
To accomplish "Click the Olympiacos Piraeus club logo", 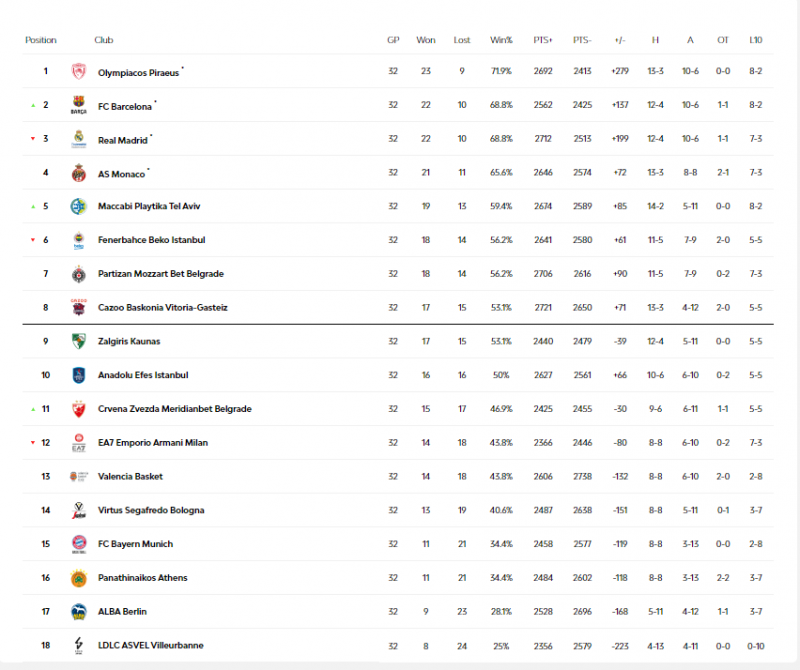I will 79,72.
